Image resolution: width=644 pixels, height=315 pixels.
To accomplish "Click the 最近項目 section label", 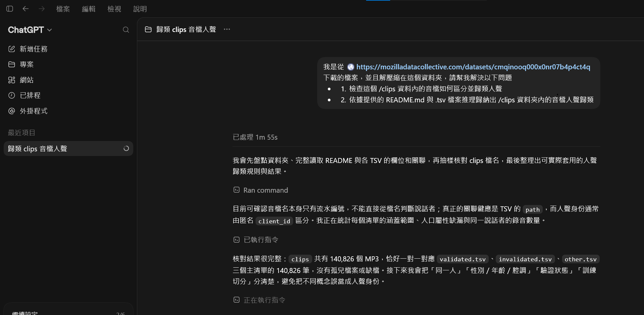I will point(22,133).
